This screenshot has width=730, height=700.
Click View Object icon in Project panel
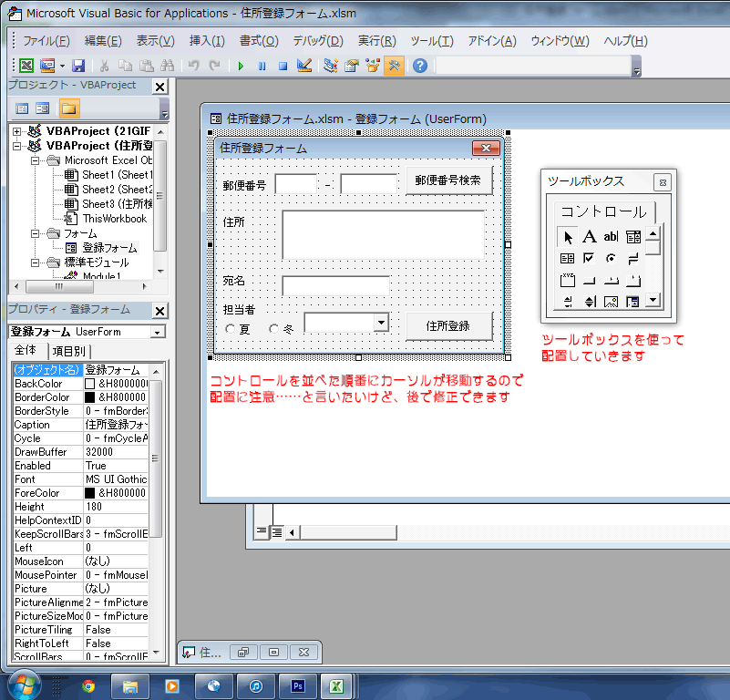[42, 108]
